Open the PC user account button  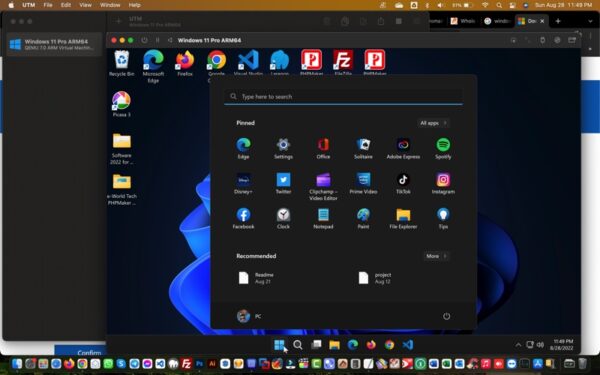(x=249, y=316)
